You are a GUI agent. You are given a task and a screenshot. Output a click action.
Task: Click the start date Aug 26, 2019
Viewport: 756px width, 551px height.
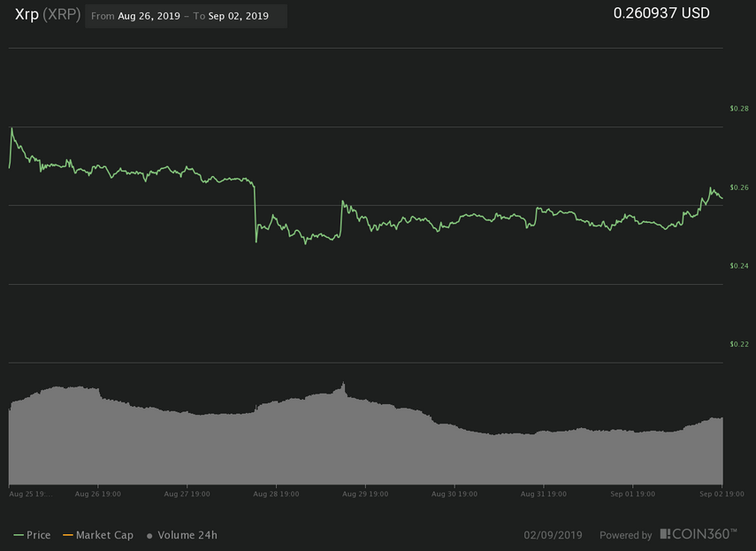point(149,16)
